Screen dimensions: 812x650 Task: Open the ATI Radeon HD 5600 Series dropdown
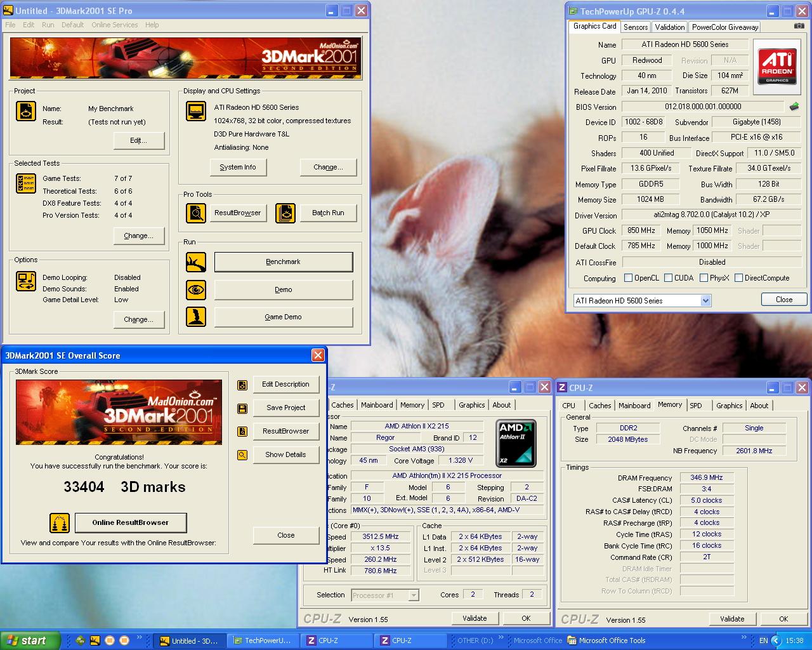click(x=705, y=301)
